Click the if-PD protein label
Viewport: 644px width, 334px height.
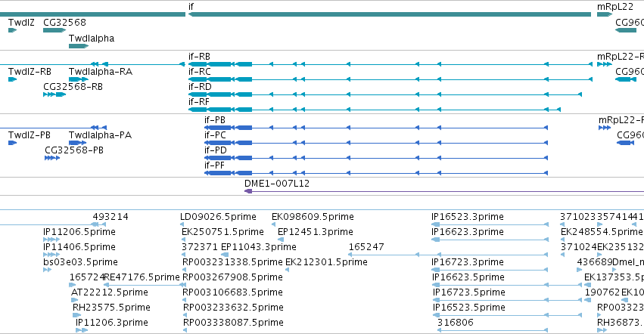pos(216,150)
